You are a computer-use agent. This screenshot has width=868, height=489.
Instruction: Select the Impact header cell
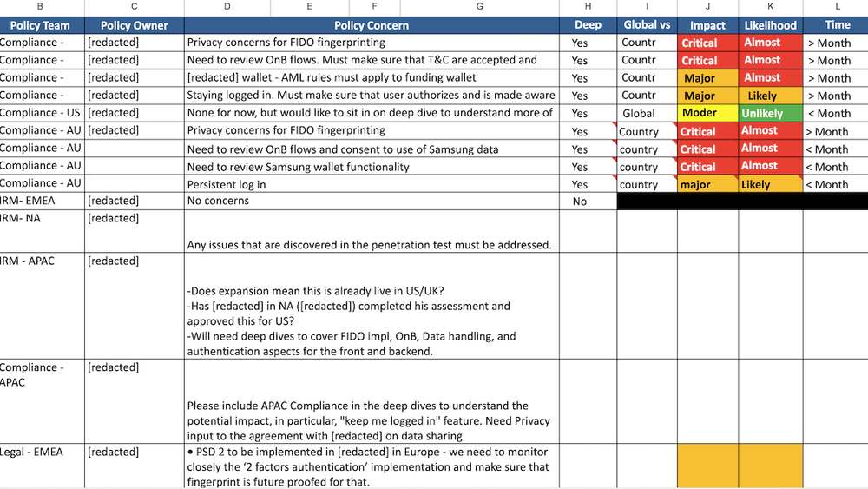[x=707, y=25]
